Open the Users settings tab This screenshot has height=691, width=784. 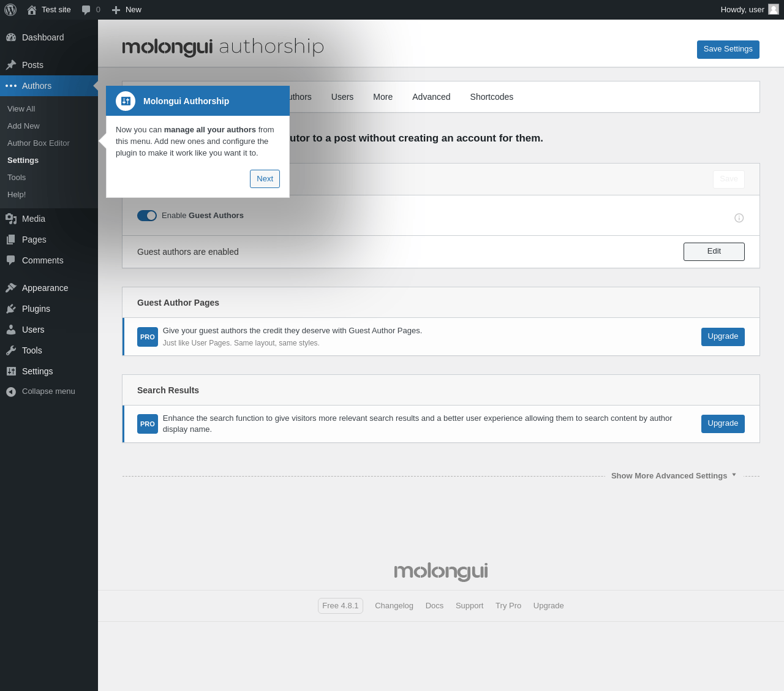click(342, 97)
